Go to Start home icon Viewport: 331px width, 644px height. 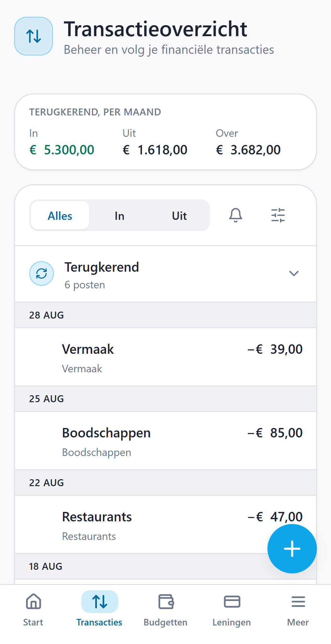[x=33, y=602]
